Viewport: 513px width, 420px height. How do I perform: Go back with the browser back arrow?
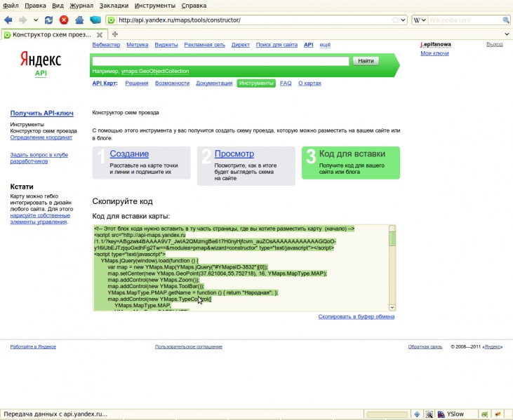pos(8,20)
